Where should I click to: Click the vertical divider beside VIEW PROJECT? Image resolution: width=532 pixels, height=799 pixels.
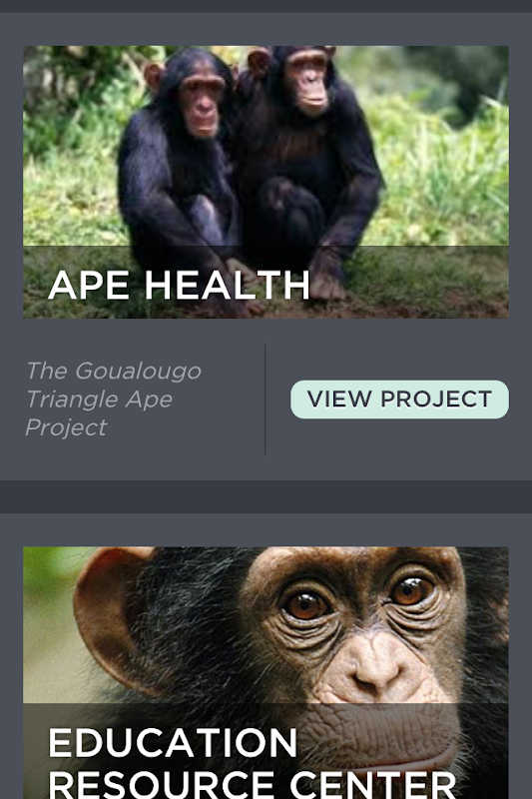pos(265,399)
